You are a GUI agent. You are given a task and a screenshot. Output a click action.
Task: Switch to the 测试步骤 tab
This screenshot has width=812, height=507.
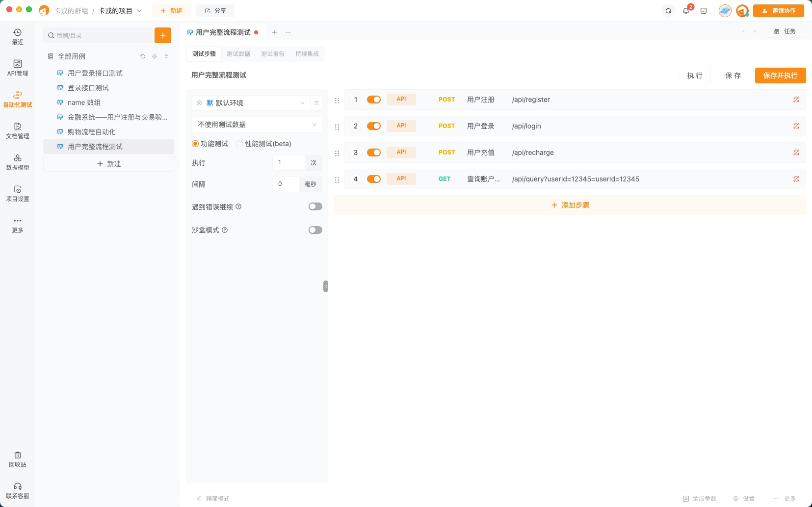(x=204, y=54)
